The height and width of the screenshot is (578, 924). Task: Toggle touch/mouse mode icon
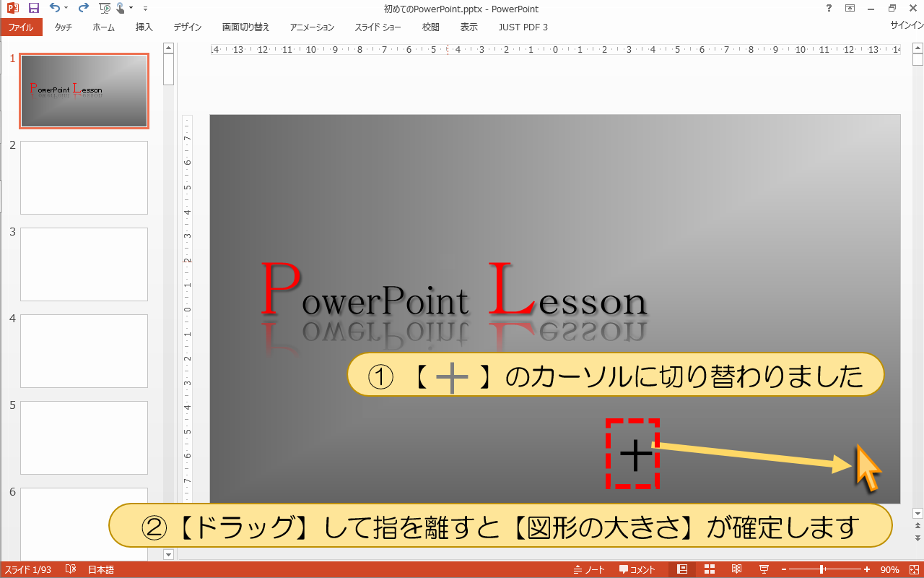(121, 9)
